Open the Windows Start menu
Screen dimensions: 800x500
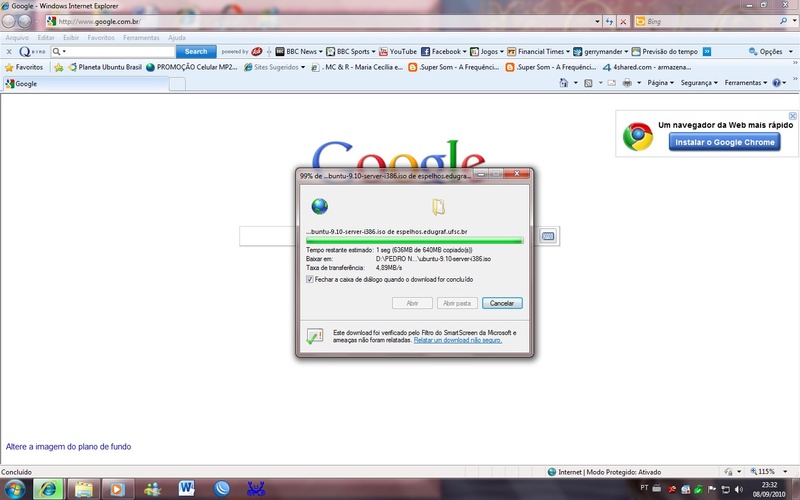point(14,489)
